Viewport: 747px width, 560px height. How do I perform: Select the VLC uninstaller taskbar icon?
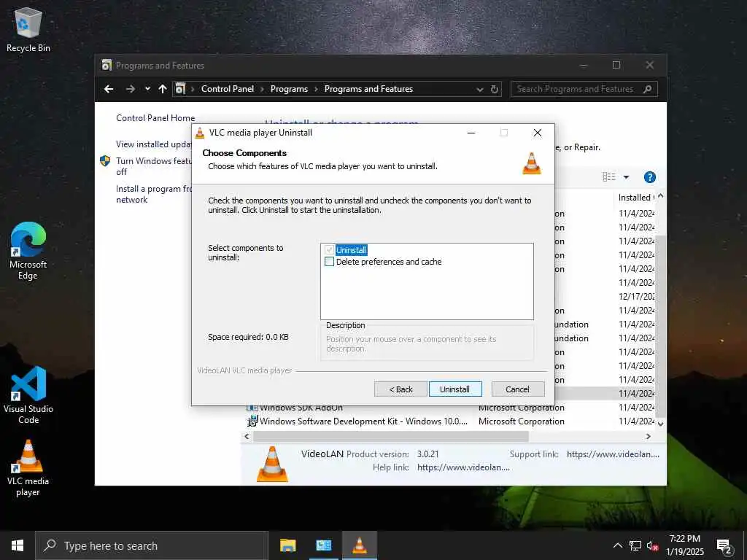[359, 545]
